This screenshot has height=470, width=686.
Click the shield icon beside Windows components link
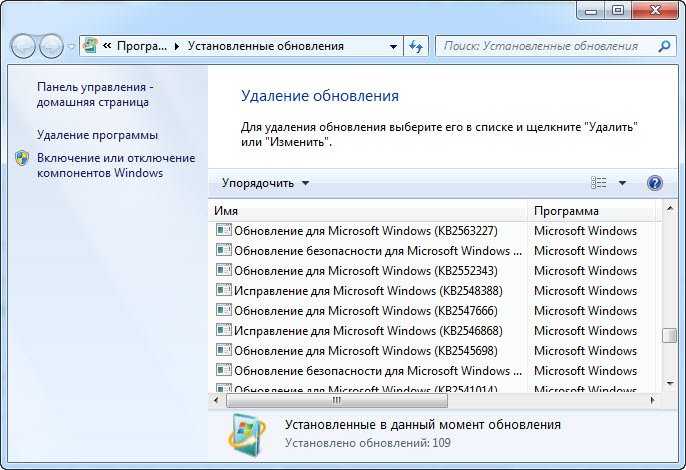pos(22,158)
